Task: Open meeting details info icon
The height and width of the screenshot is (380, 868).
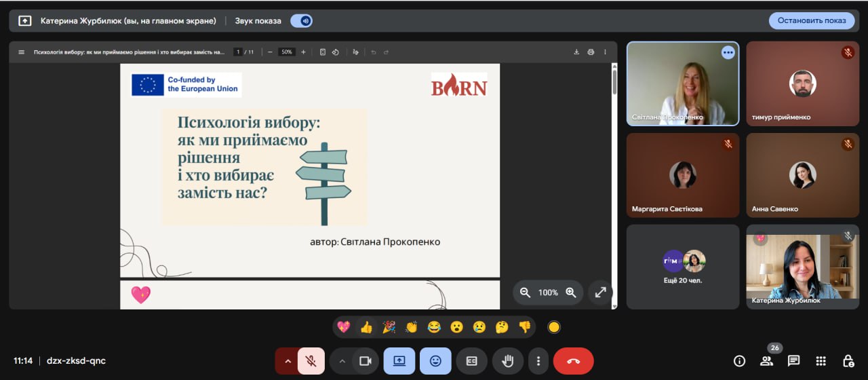Action: click(x=739, y=361)
